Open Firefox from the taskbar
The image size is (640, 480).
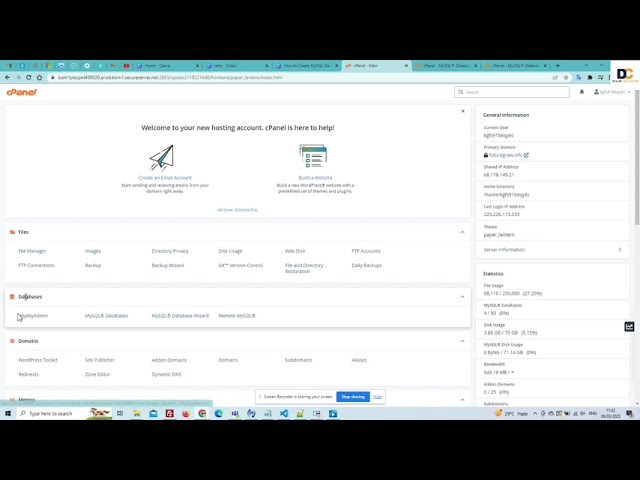(186, 413)
